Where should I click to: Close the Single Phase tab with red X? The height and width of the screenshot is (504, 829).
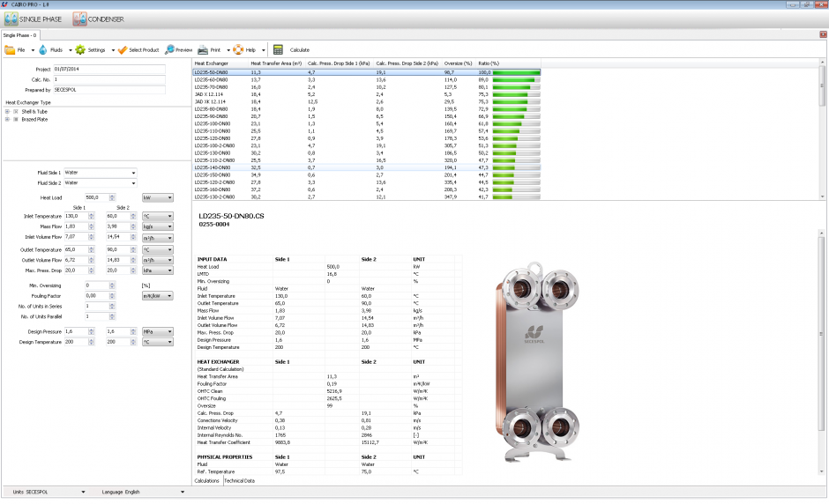(823, 34)
